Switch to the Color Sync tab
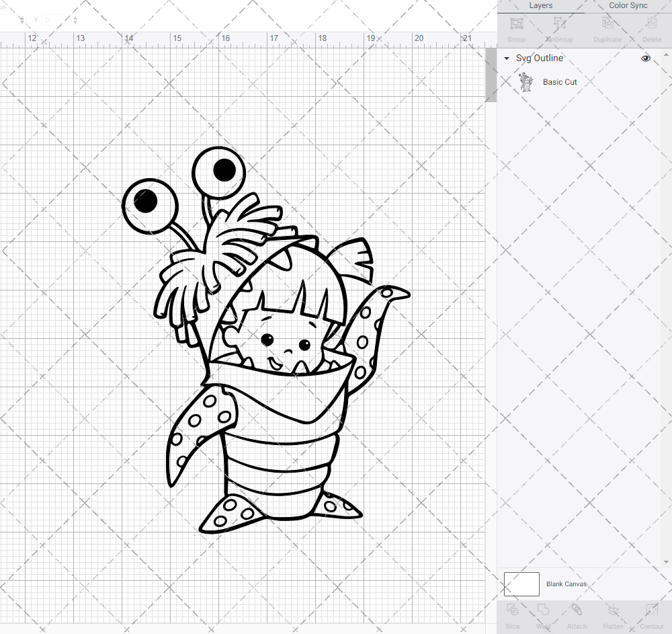This screenshot has height=634, width=672. (628, 5)
